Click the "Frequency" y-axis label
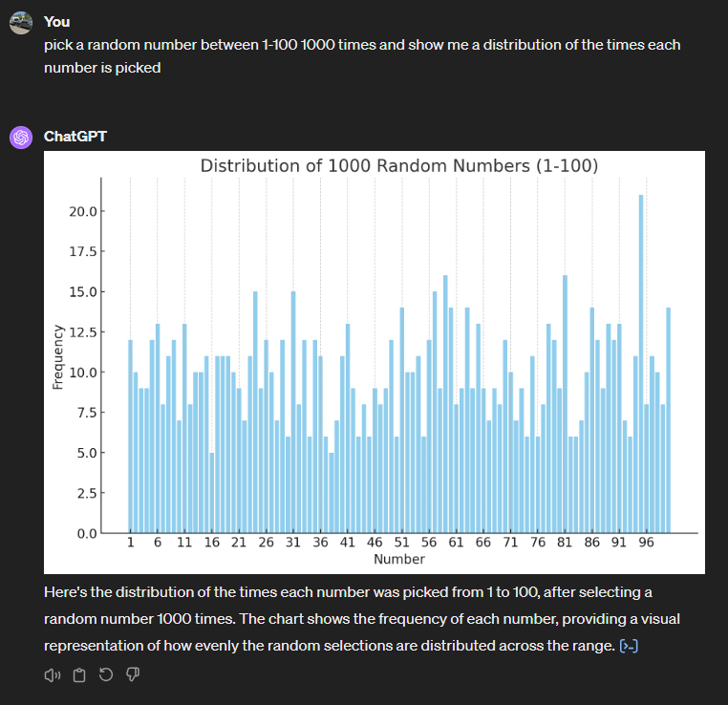This screenshot has width=728, height=705. (x=58, y=356)
